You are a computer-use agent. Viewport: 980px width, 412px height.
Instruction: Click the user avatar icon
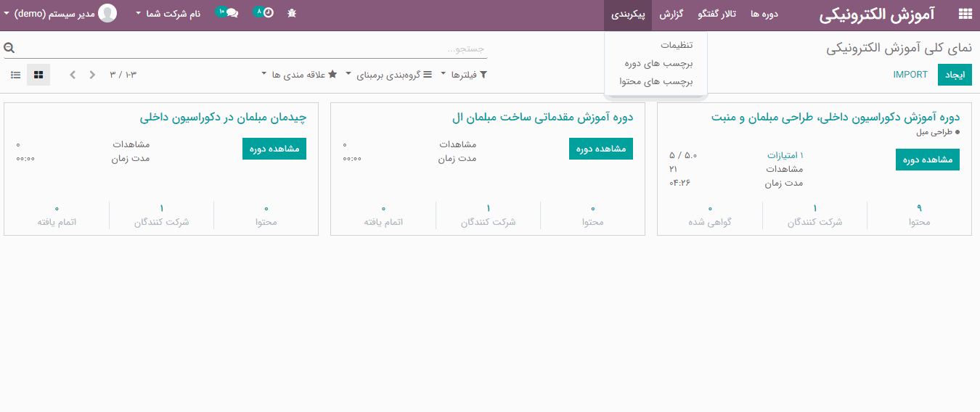click(107, 13)
